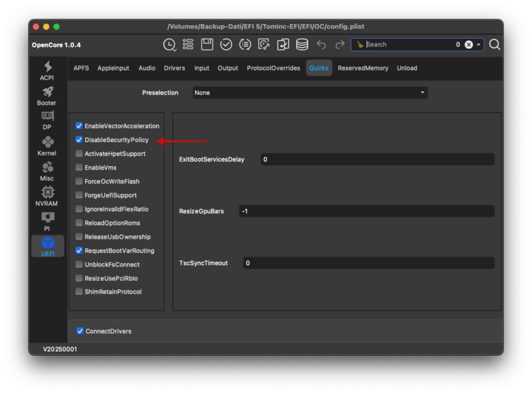Switch to the Input tab

202,68
